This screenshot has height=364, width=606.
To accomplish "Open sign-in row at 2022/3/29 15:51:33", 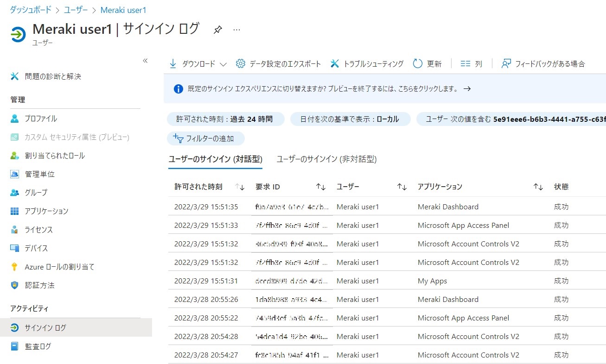I will click(x=387, y=225).
